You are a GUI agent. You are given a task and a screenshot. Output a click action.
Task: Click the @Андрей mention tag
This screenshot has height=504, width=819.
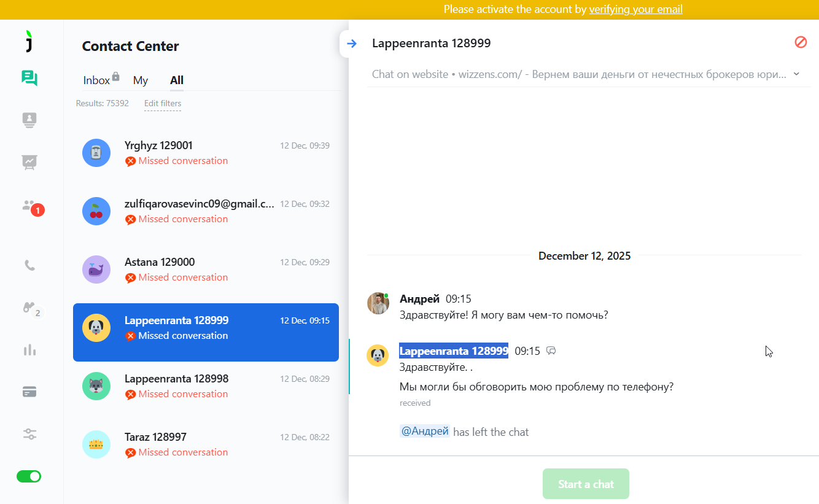pyautogui.click(x=425, y=432)
